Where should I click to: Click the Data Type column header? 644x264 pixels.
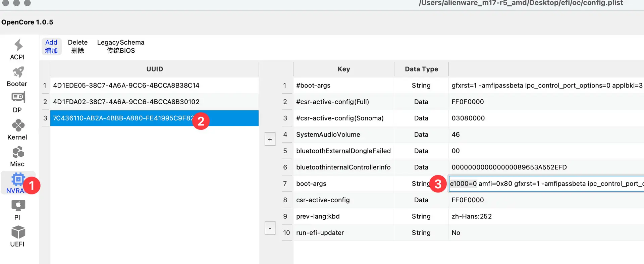(x=421, y=69)
